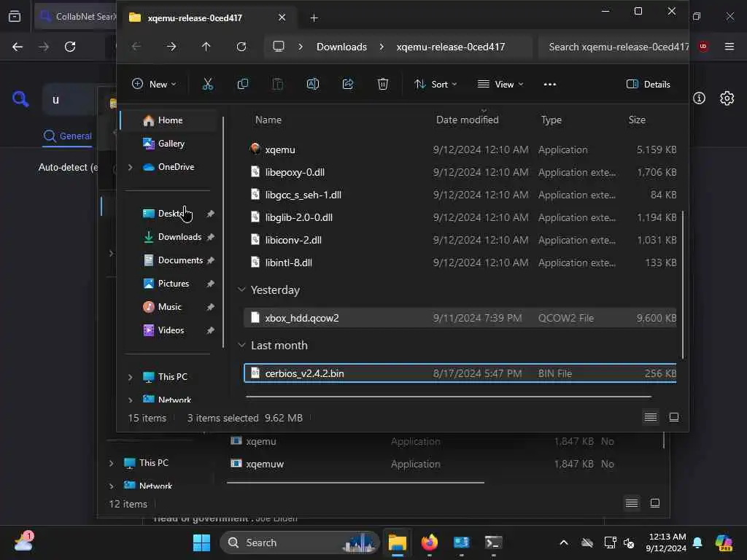Select the xqemu application file
Viewport: 747px width, 560px height.
(460, 149)
